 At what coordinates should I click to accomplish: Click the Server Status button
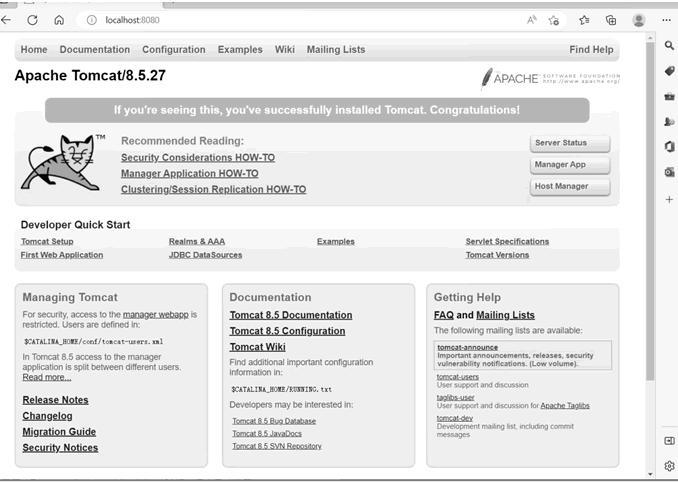tap(569, 143)
